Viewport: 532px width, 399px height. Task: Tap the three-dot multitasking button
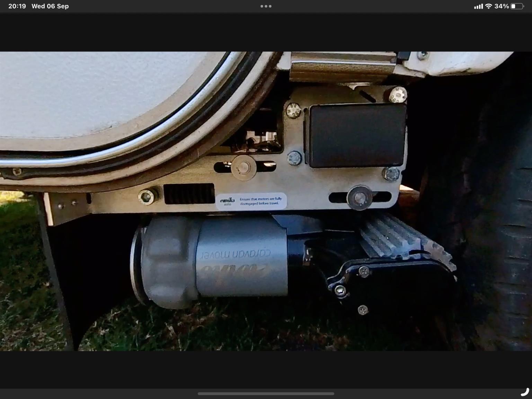(266, 6)
